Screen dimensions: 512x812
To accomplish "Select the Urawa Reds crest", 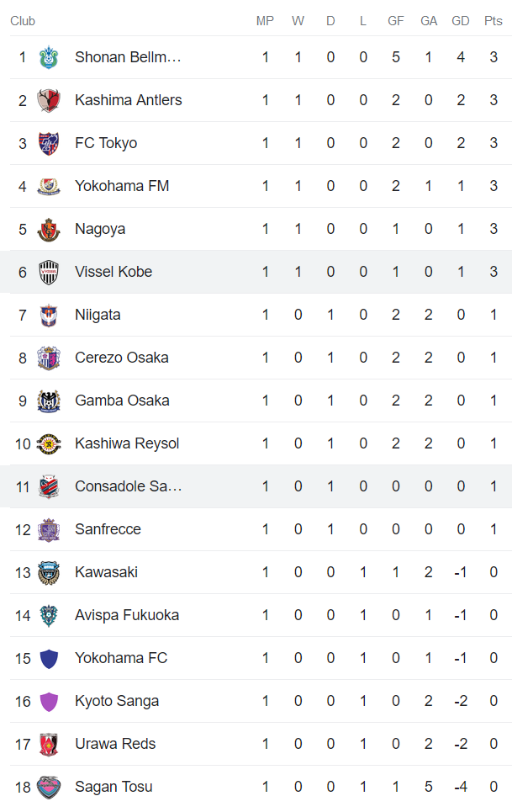I will (49, 744).
